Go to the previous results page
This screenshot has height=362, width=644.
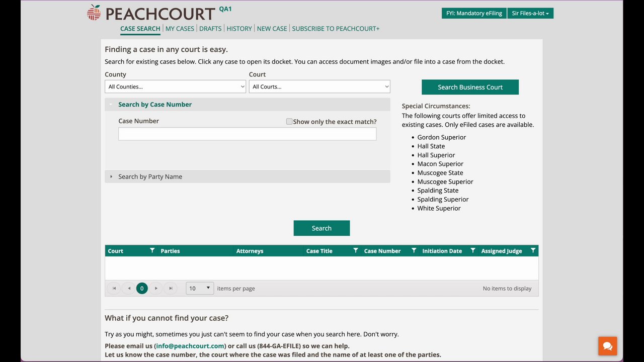[129, 288]
